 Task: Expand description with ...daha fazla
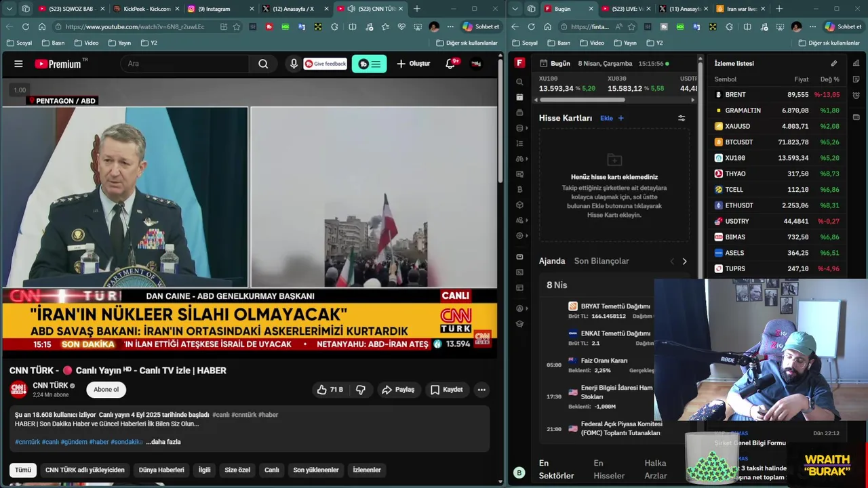163,442
